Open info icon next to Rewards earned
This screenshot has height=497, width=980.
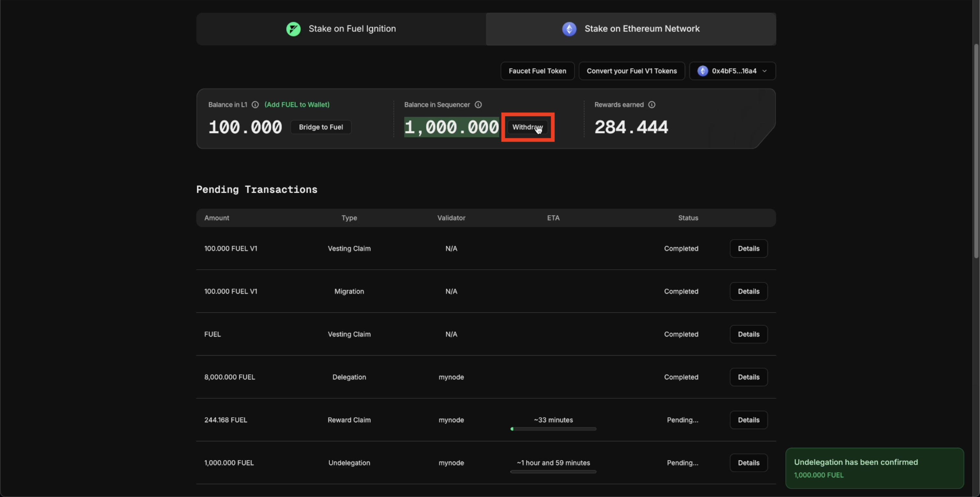(652, 105)
